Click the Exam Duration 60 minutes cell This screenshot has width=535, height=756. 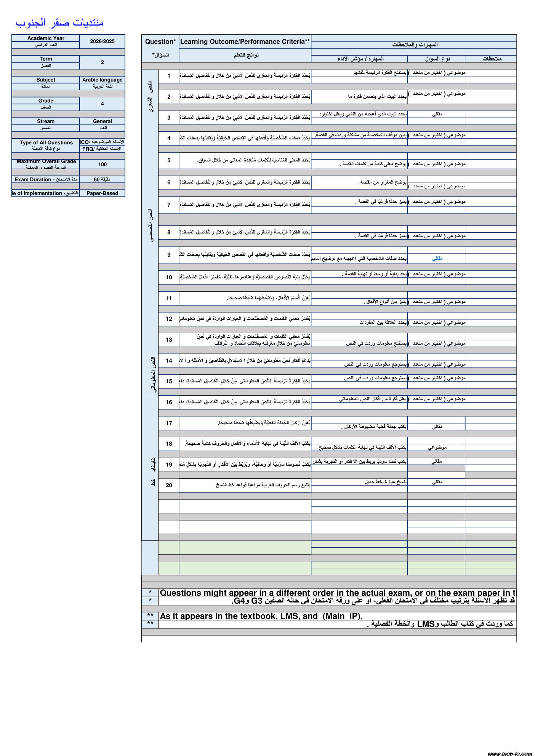point(102,180)
